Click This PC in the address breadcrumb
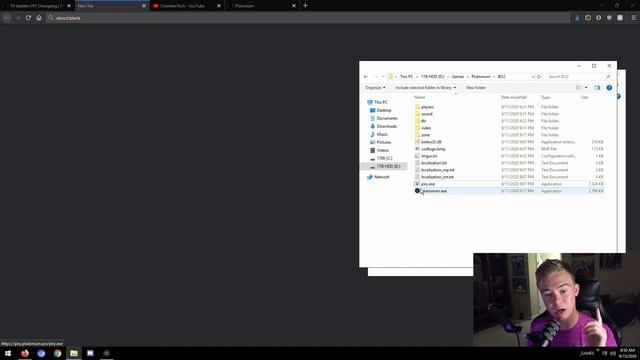Viewport: 640px width, 360px height. [x=406, y=77]
